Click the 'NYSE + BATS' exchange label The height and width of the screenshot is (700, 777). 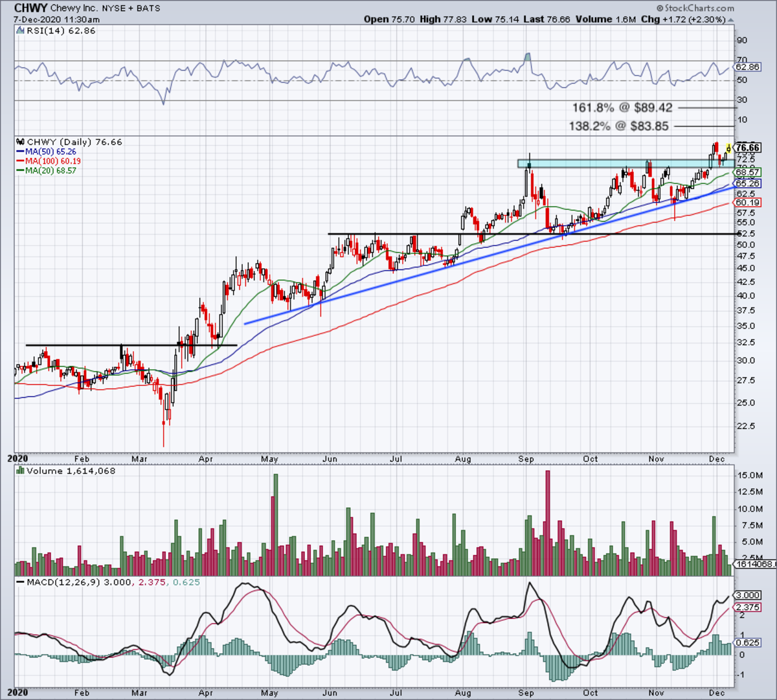(131, 8)
